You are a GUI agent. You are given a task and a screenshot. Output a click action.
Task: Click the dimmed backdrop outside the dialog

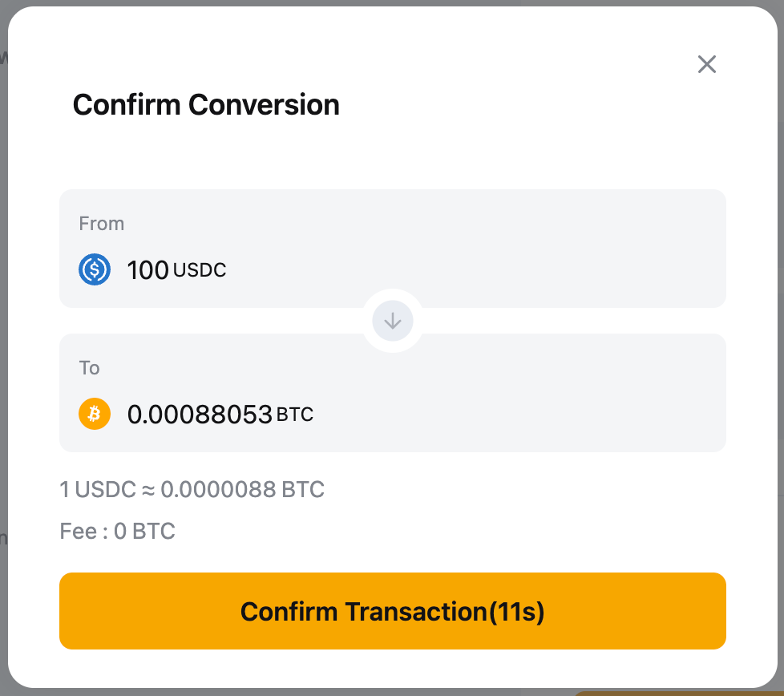[x=3, y=321]
